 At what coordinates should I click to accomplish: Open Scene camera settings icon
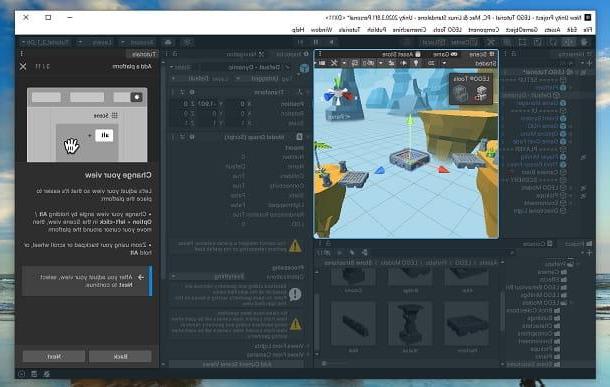tap(323, 63)
